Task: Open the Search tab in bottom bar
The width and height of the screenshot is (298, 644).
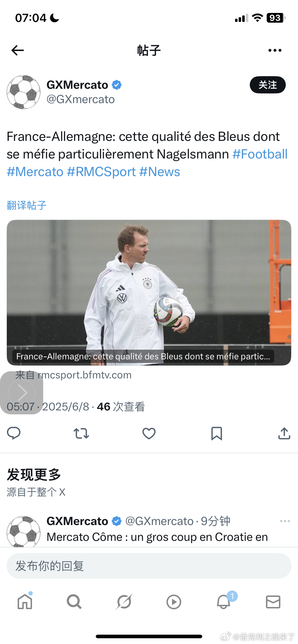Action: 74,602
